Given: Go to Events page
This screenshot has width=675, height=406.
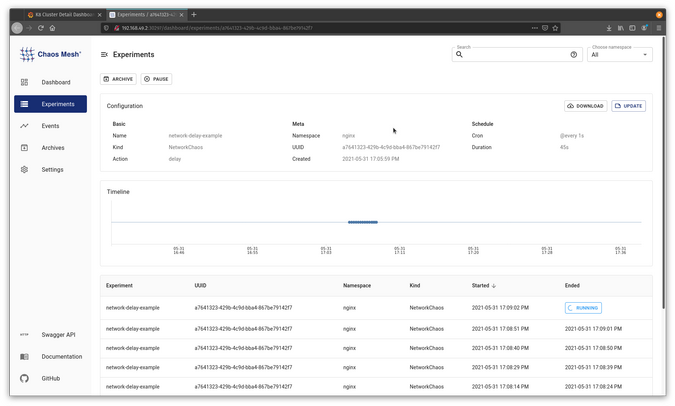Looking at the screenshot, I should tap(50, 126).
